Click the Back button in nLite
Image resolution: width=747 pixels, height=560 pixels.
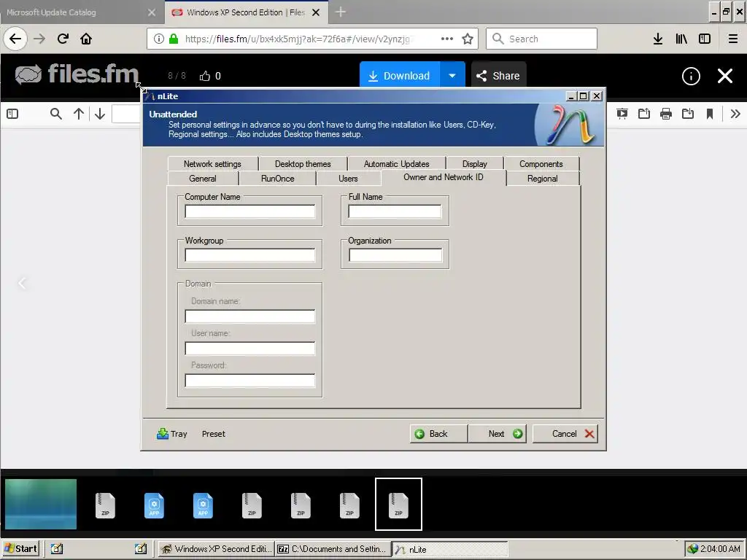pyautogui.click(x=438, y=434)
